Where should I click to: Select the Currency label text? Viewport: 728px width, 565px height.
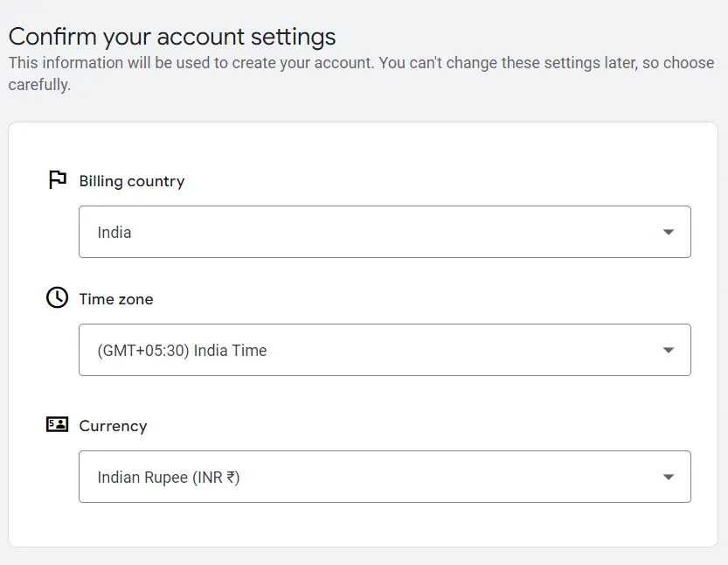[113, 426]
